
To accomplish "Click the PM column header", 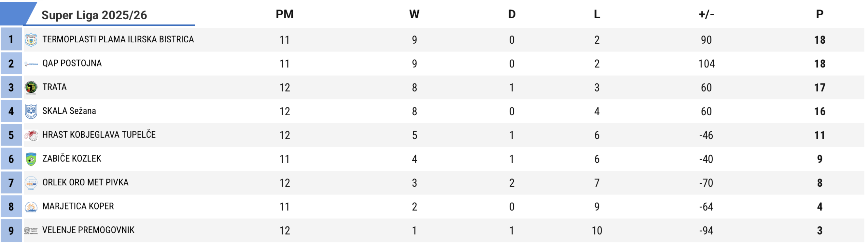I will [284, 14].
